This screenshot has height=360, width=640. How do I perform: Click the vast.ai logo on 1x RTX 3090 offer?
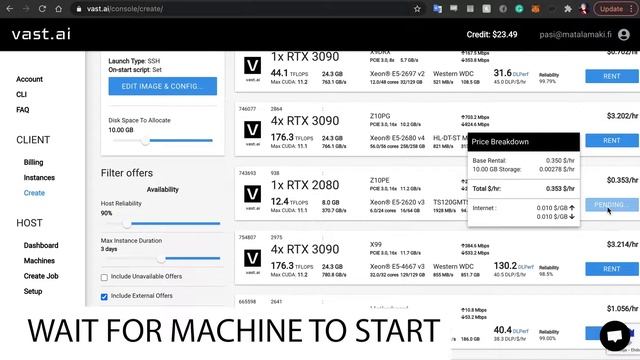253,67
